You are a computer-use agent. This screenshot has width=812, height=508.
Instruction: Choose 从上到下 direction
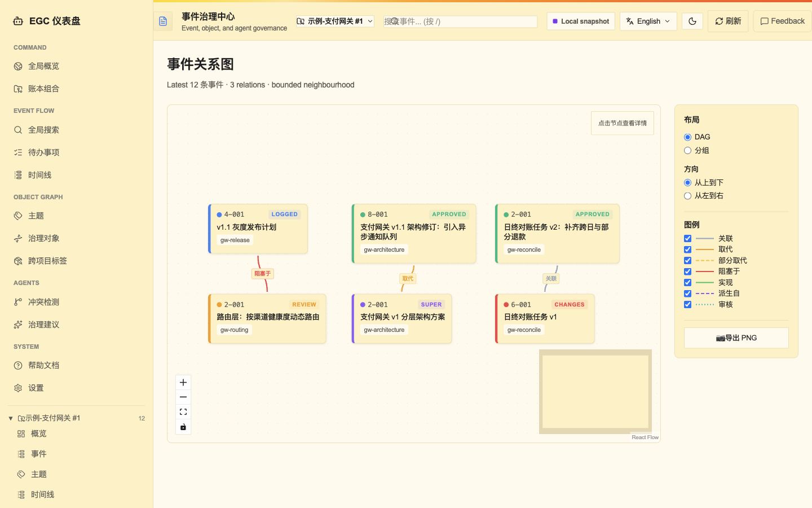click(x=687, y=183)
